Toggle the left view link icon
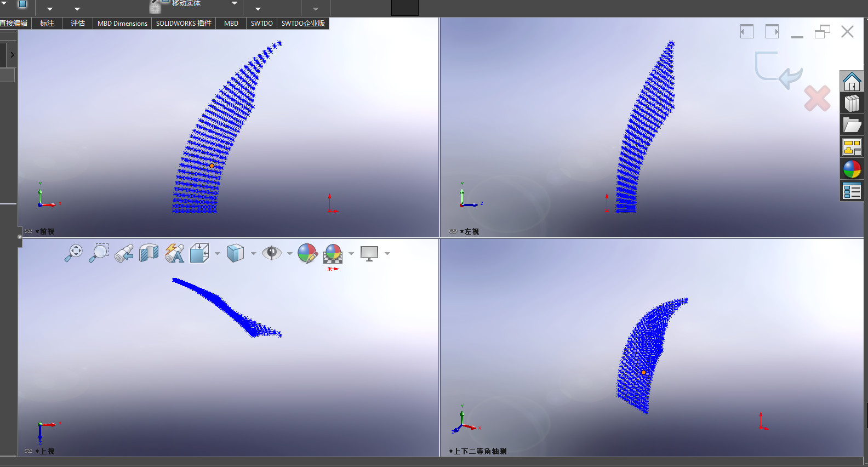This screenshot has height=467, width=868. [x=453, y=231]
